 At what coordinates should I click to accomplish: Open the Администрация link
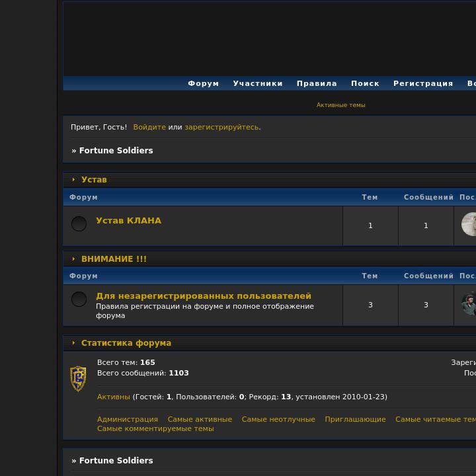128,419
